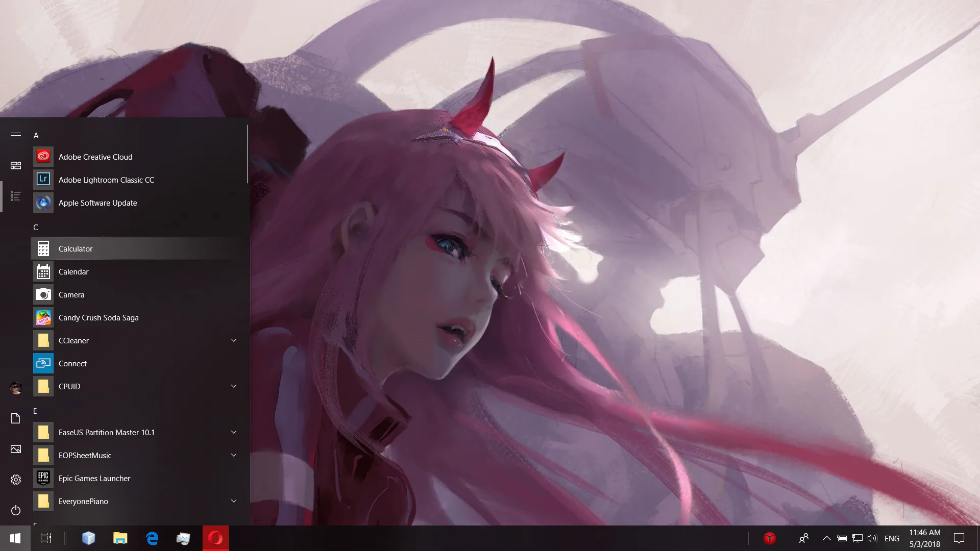Open the blue cube taskbar app
Screen dimensions: 980x551
(x=89, y=538)
